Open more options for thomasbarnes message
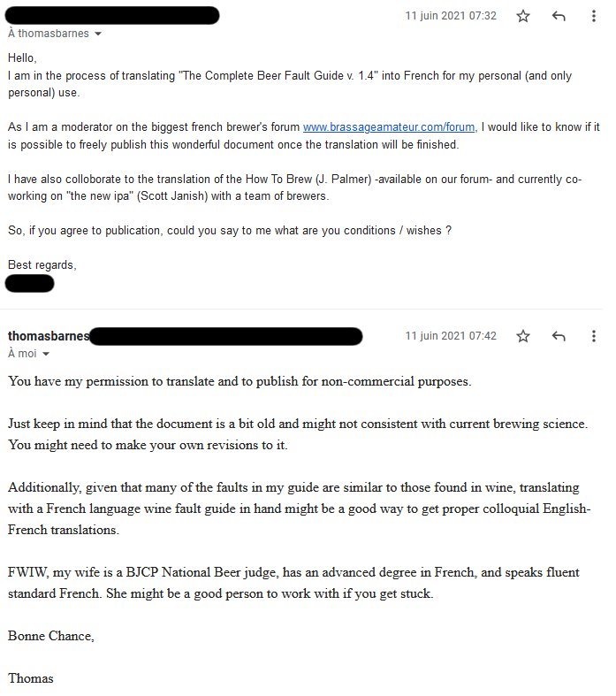 pos(594,336)
